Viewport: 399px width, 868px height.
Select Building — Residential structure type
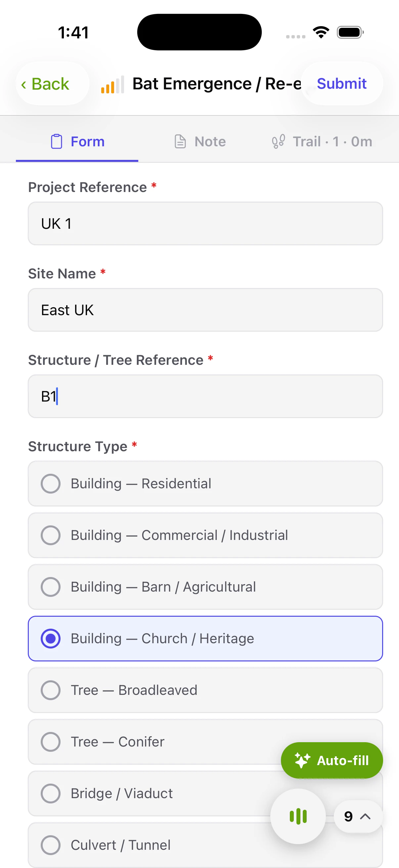click(205, 484)
